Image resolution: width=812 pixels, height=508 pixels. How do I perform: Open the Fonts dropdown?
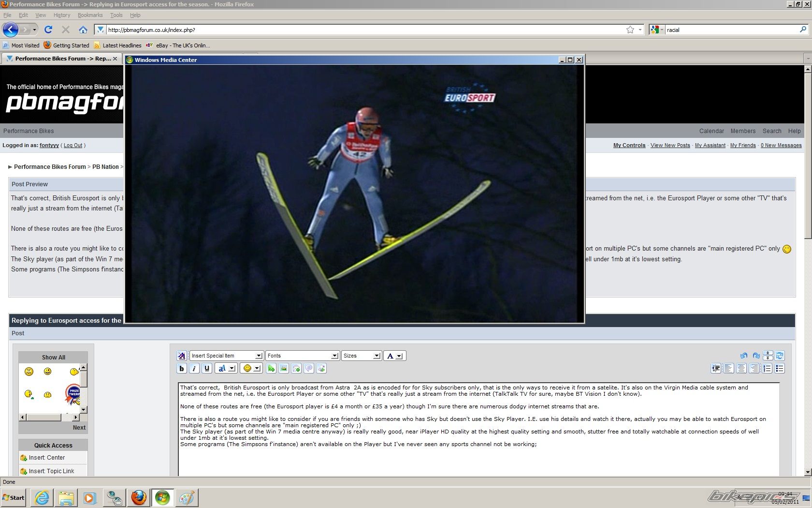click(x=302, y=356)
